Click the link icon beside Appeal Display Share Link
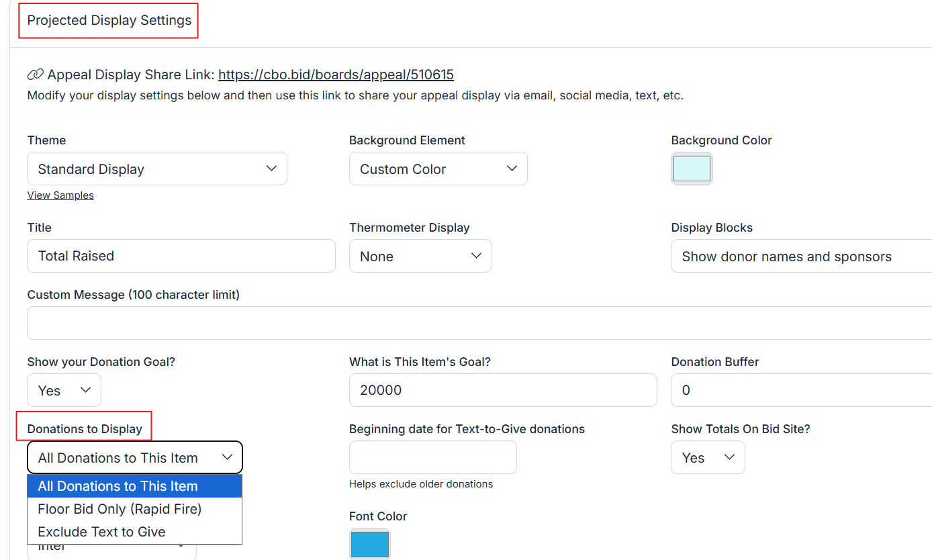Image resolution: width=932 pixels, height=560 pixels. point(35,75)
